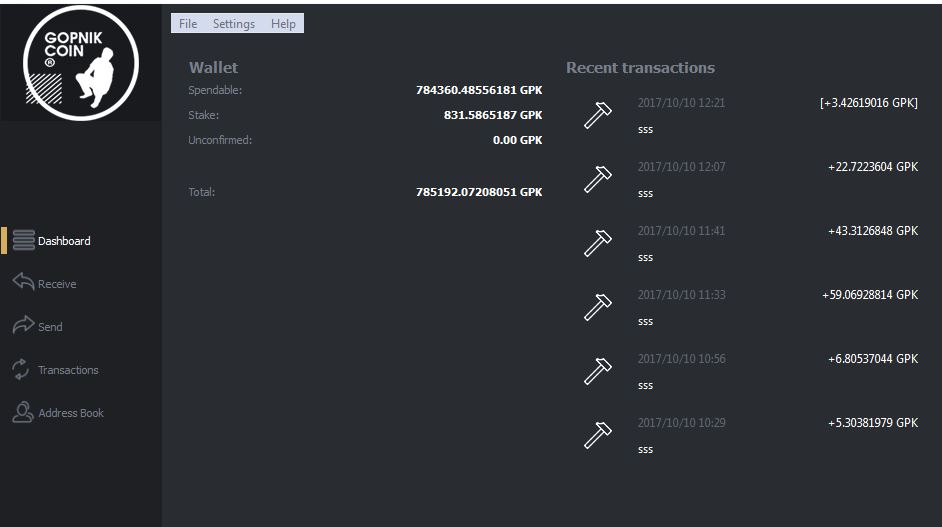The height and width of the screenshot is (527, 942).
Task: Click hammer icon for 10:56 transaction
Action: pos(598,371)
